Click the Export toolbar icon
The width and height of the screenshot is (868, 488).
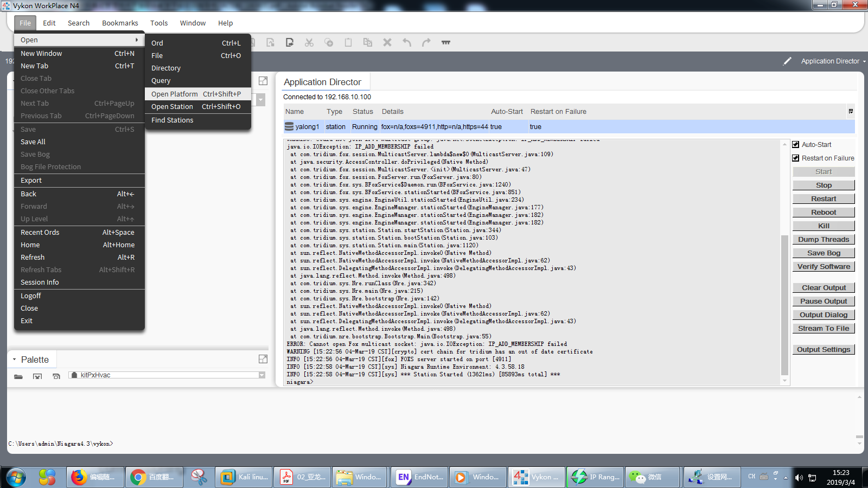(290, 42)
